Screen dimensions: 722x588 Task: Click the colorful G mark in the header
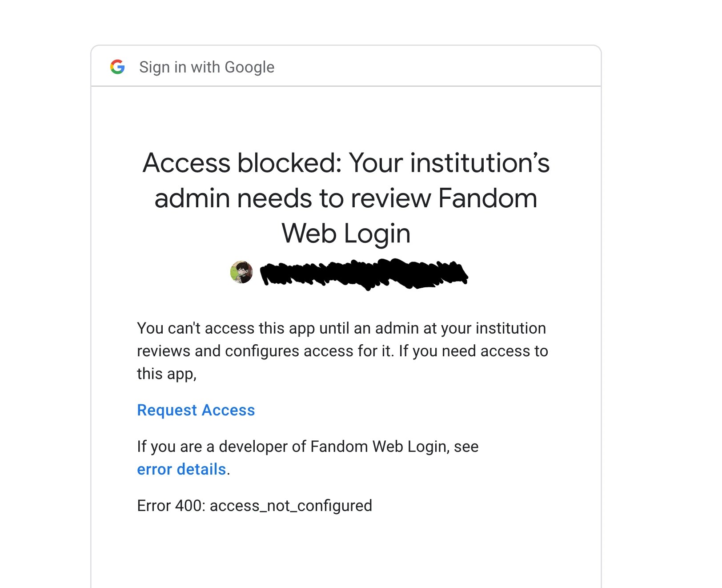[117, 67]
